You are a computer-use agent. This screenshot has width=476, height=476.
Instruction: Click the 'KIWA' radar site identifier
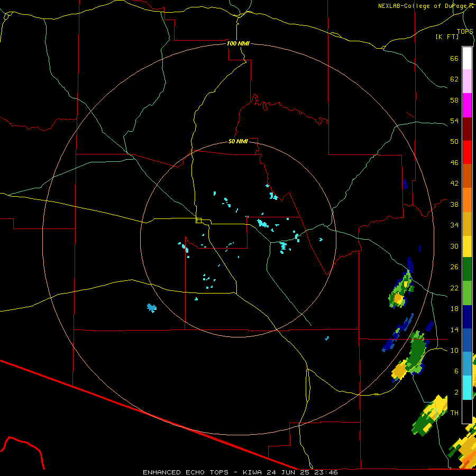click(253, 472)
